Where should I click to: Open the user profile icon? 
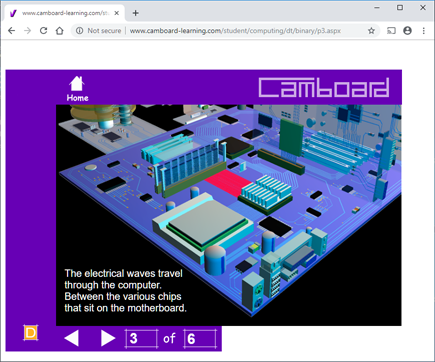[x=407, y=31]
